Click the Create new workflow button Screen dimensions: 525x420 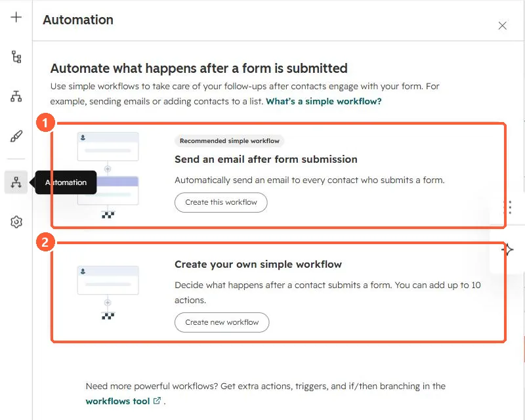coord(222,322)
